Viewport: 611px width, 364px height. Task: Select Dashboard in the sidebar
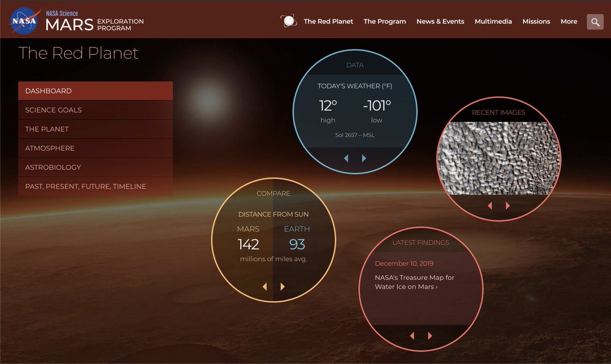coord(96,91)
